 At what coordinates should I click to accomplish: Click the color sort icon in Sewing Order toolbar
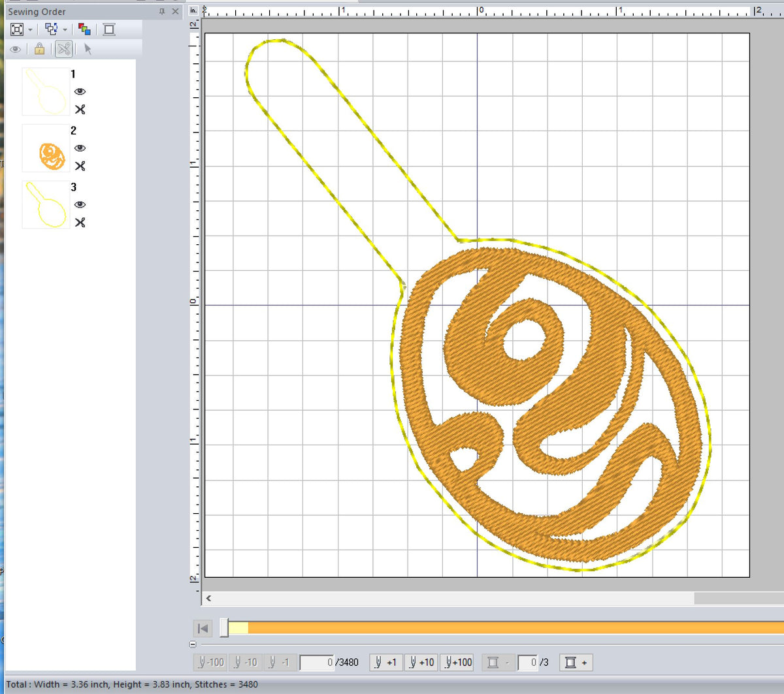[x=84, y=29]
